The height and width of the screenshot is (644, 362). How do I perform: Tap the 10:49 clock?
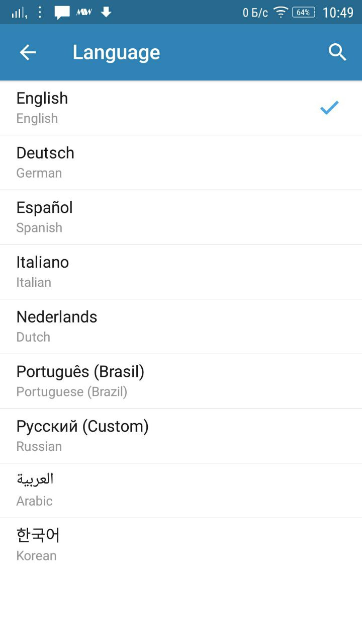[338, 12]
